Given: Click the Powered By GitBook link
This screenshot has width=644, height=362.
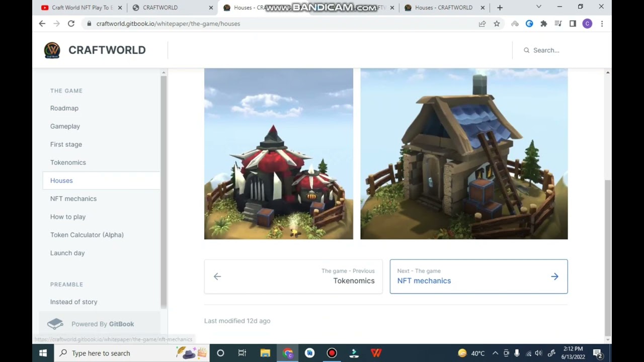Looking at the screenshot, I should click(x=99, y=324).
